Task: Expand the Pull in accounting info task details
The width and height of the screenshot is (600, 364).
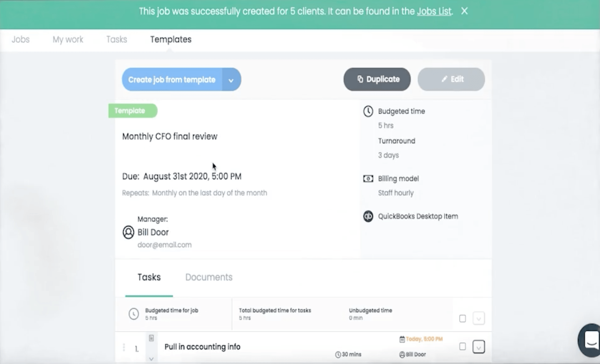Action: [x=151, y=358]
